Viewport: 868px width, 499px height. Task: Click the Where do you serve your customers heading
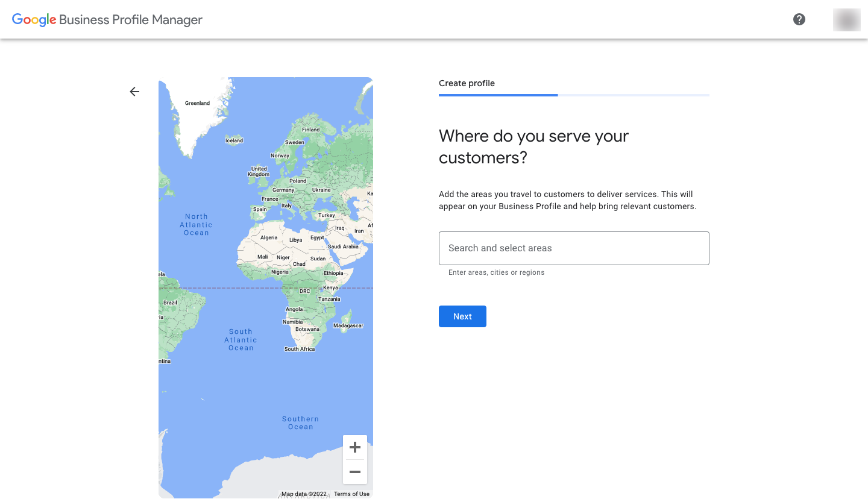533,146
